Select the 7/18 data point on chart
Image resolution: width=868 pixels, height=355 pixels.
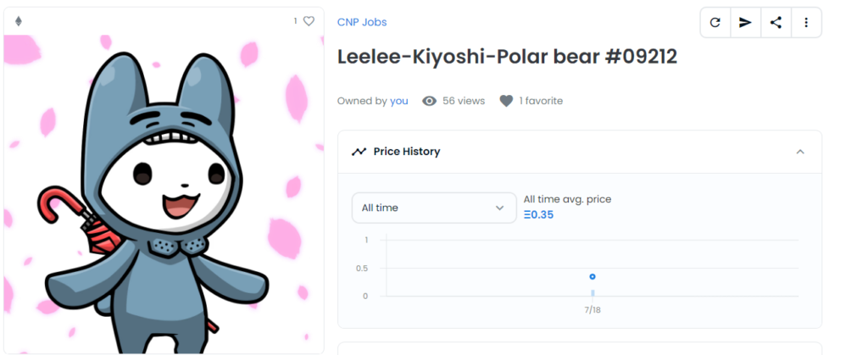(593, 276)
